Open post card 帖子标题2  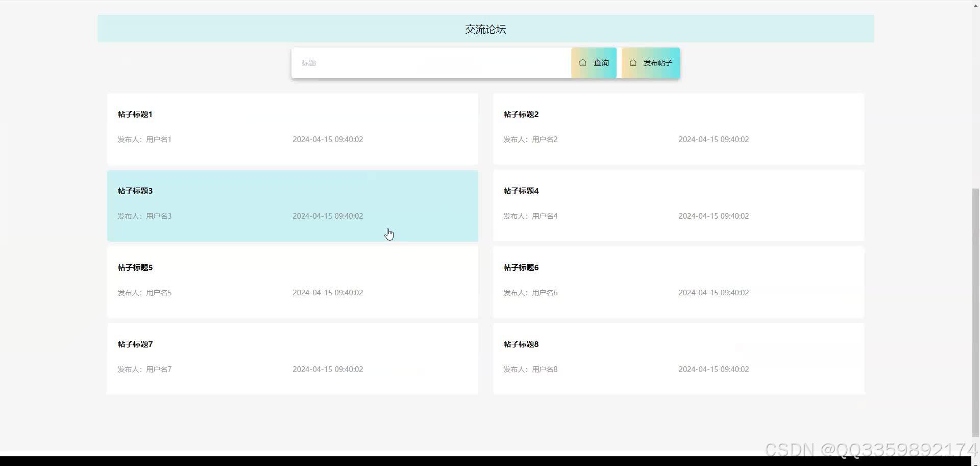[678, 129]
